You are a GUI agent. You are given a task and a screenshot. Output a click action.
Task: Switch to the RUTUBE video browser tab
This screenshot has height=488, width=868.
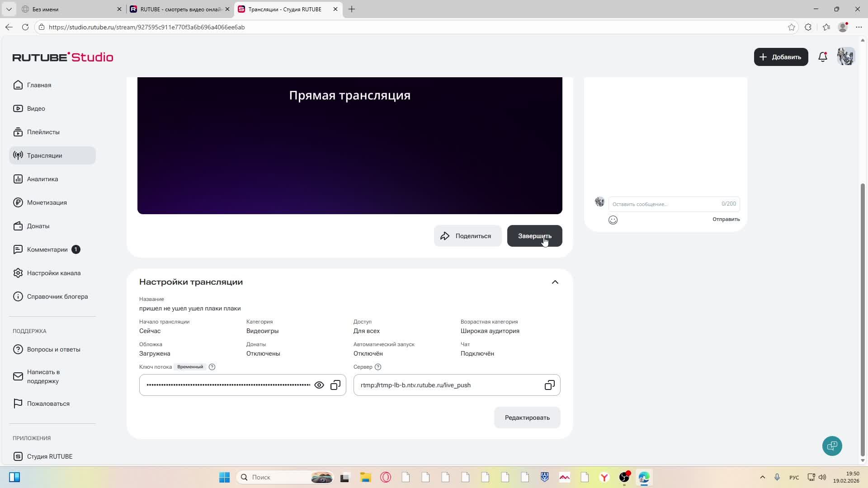tap(180, 9)
